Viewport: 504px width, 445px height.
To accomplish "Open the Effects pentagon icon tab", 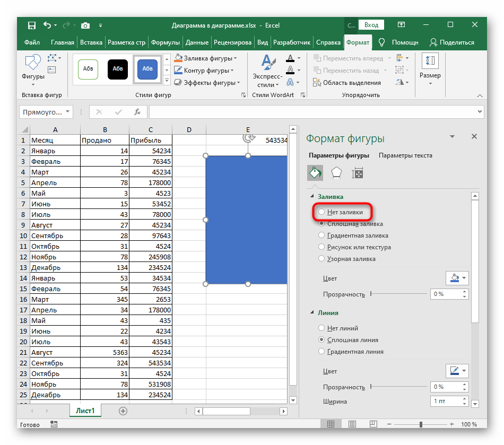I will point(336,173).
